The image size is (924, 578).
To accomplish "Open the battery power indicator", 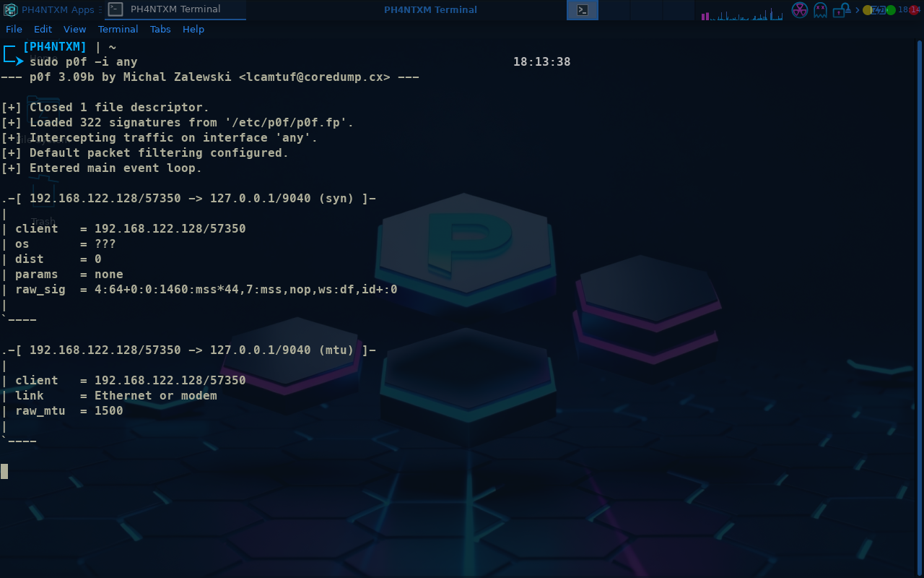I will (x=879, y=10).
